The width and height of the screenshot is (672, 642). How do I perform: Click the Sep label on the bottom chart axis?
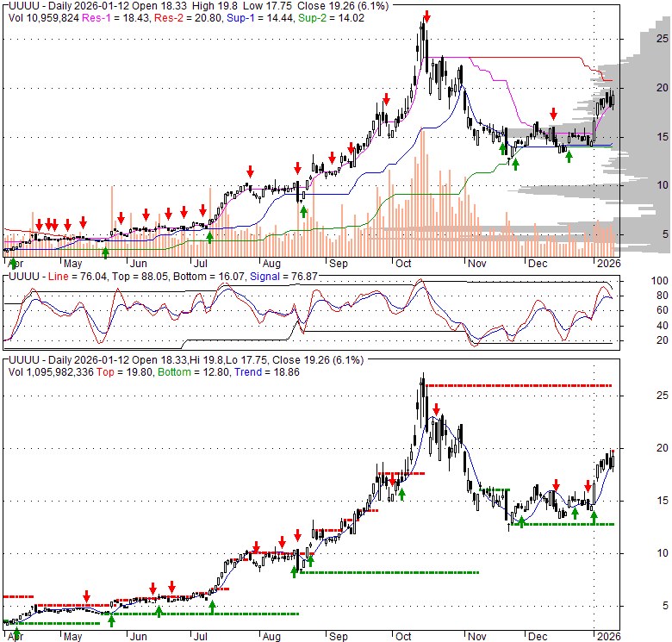(x=338, y=637)
